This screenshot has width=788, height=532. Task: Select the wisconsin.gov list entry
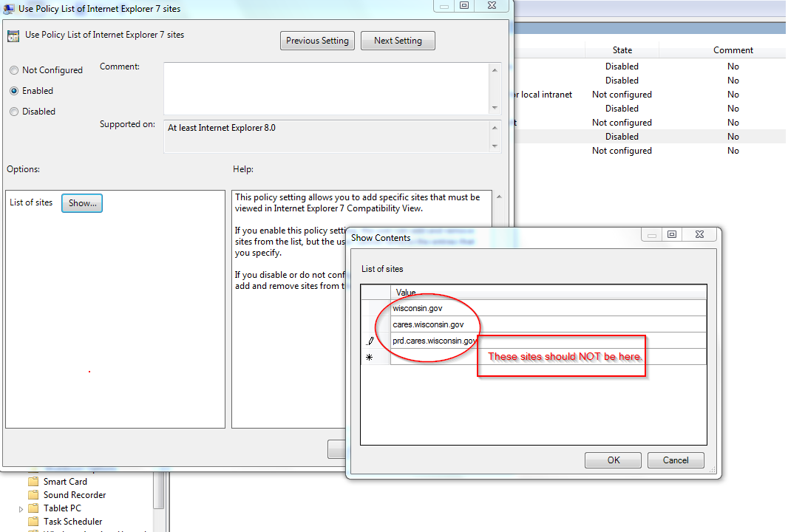point(548,308)
